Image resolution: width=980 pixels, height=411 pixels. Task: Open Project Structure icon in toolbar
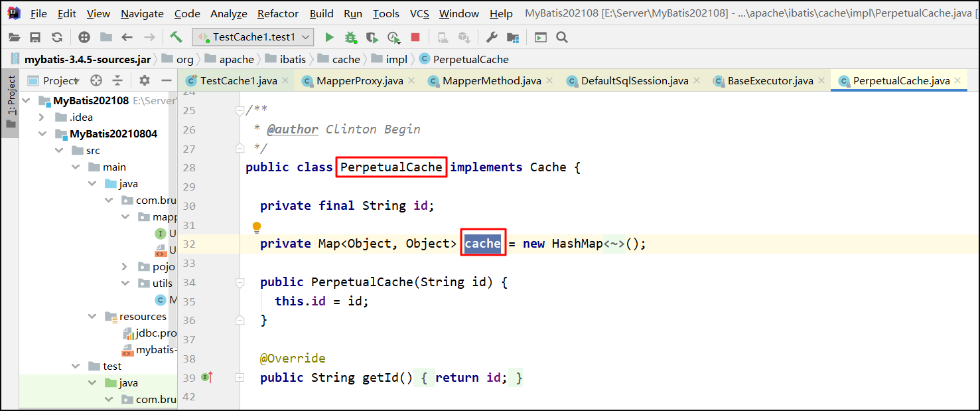point(513,37)
